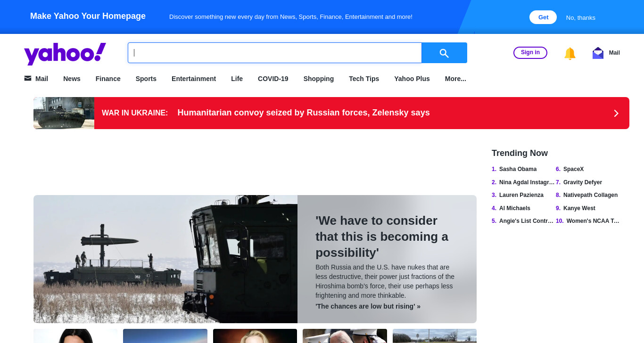Open notifications bell icon

click(x=570, y=53)
